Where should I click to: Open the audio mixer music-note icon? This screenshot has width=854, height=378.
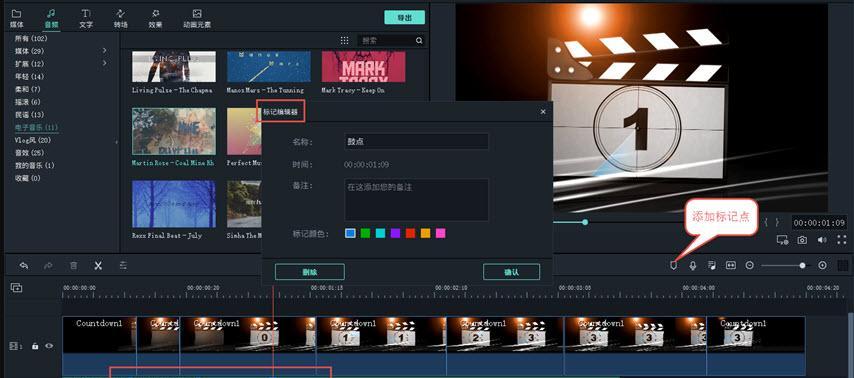click(711, 265)
